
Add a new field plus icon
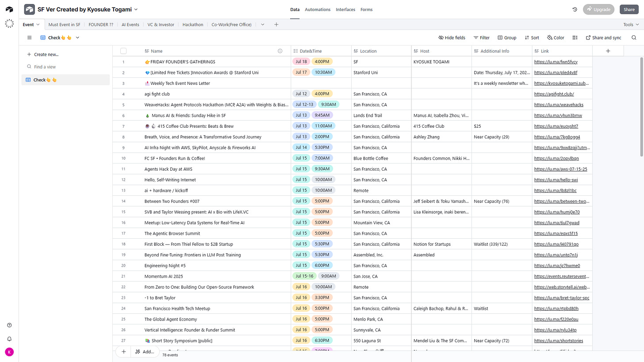click(608, 51)
